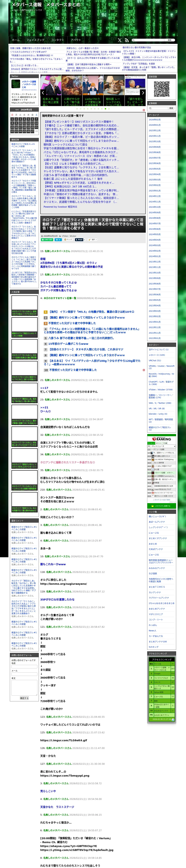The width and height of the screenshot is (186, 868).
Task: Switch to the ポイント tab
Action: [159, 443]
